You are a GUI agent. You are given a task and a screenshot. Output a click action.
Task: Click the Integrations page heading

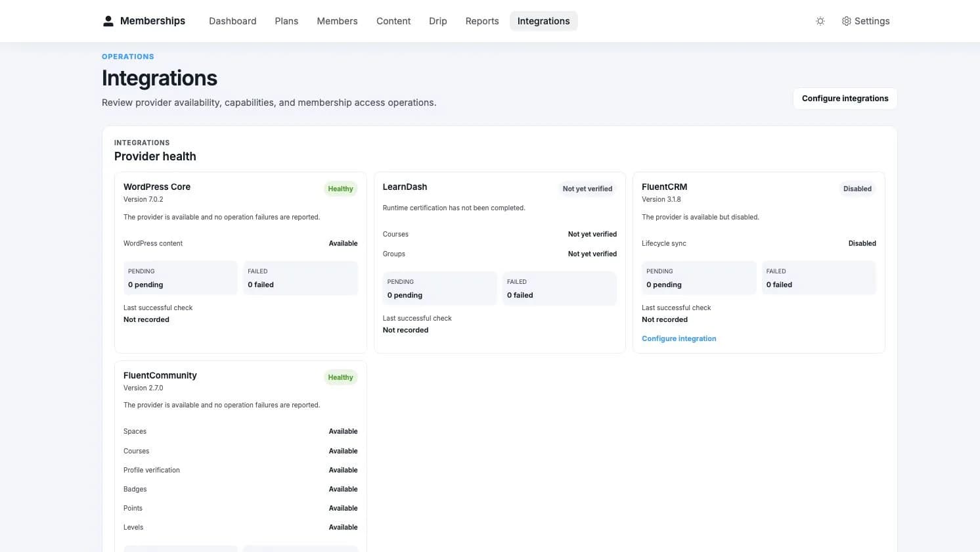pos(160,78)
